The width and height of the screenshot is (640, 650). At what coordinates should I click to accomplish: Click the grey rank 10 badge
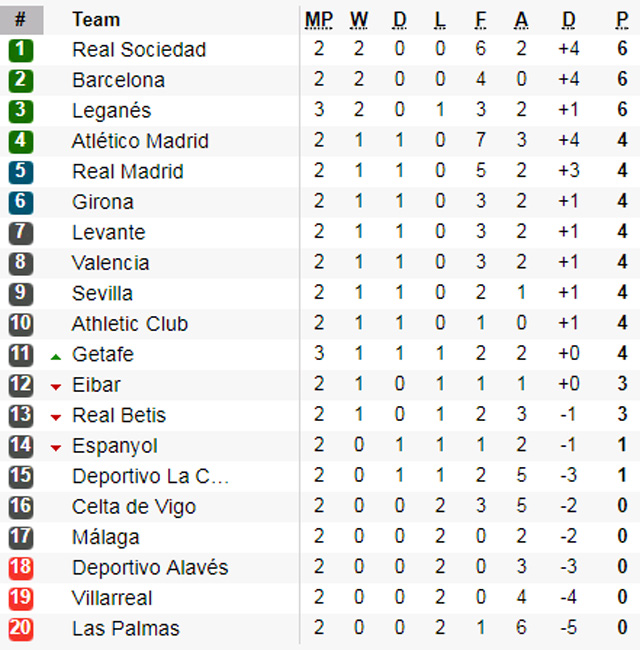[x=21, y=324]
